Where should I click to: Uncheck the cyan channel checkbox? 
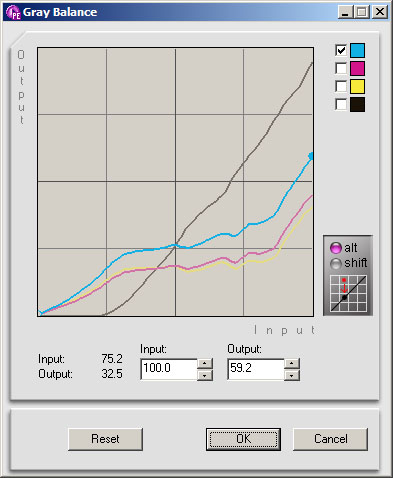pyautogui.click(x=341, y=50)
